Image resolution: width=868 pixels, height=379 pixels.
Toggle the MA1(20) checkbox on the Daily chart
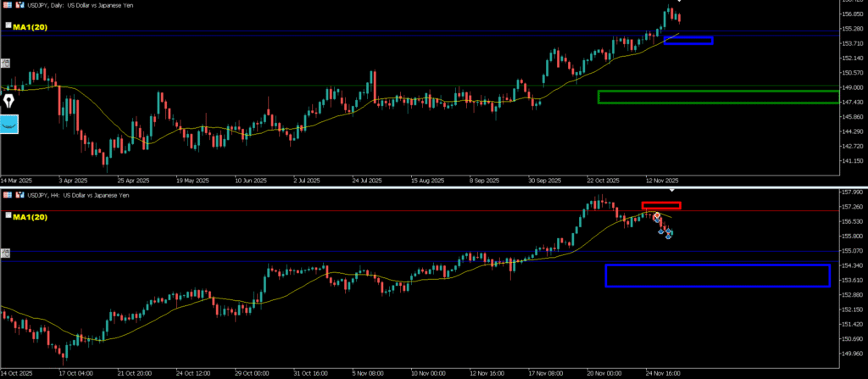tap(8, 26)
